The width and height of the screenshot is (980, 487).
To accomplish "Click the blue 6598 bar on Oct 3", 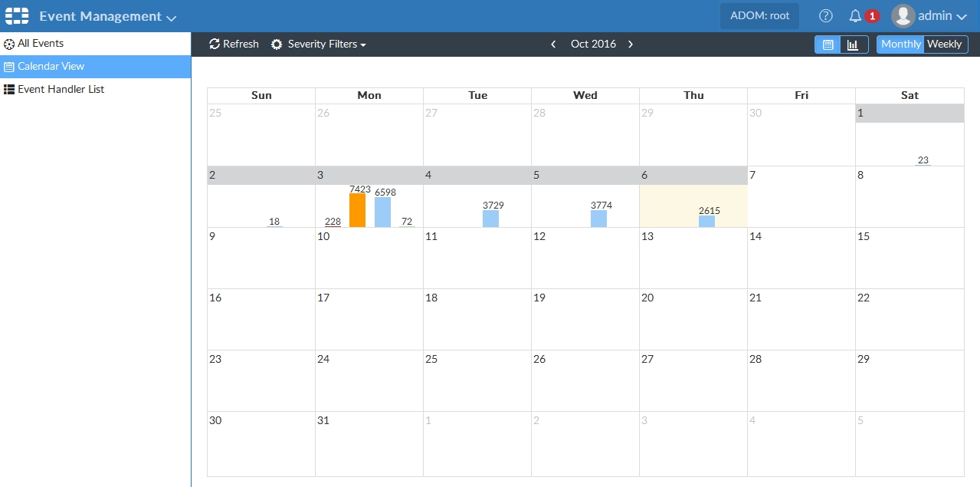I will tap(382, 212).
